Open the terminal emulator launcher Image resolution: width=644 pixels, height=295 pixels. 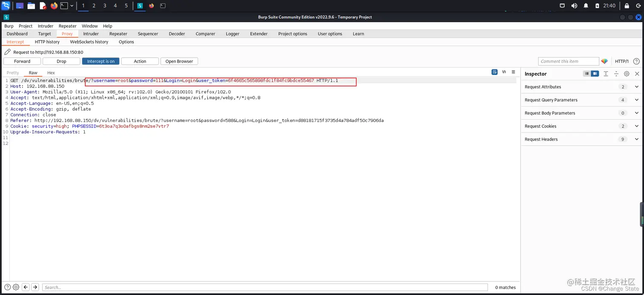(64, 6)
